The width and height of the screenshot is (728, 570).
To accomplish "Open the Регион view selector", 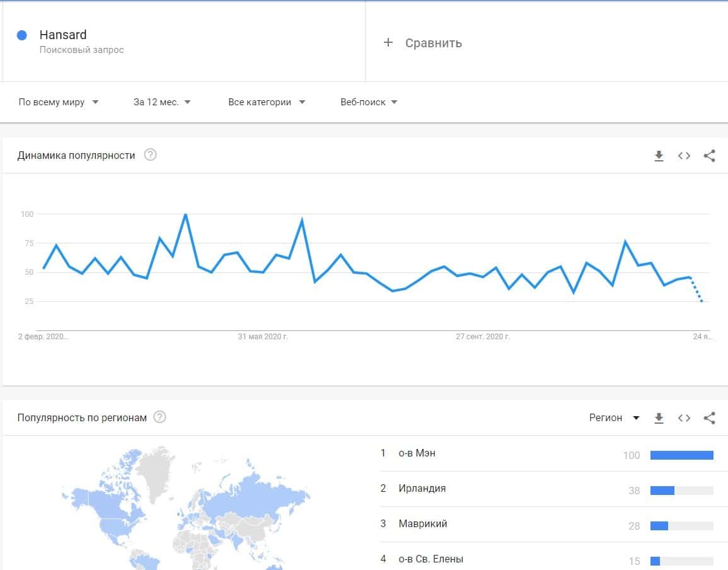I will click(614, 417).
